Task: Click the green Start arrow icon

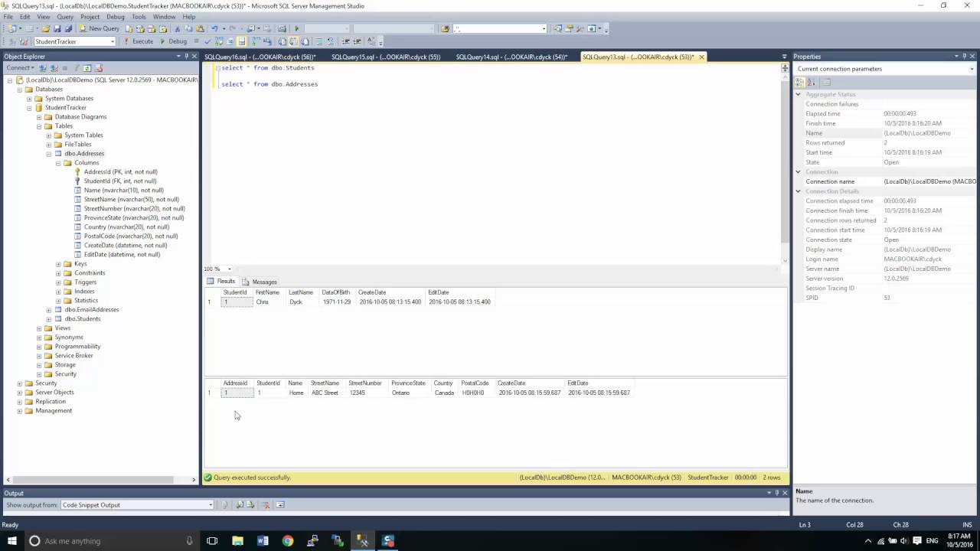Action: pyautogui.click(x=297, y=28)
